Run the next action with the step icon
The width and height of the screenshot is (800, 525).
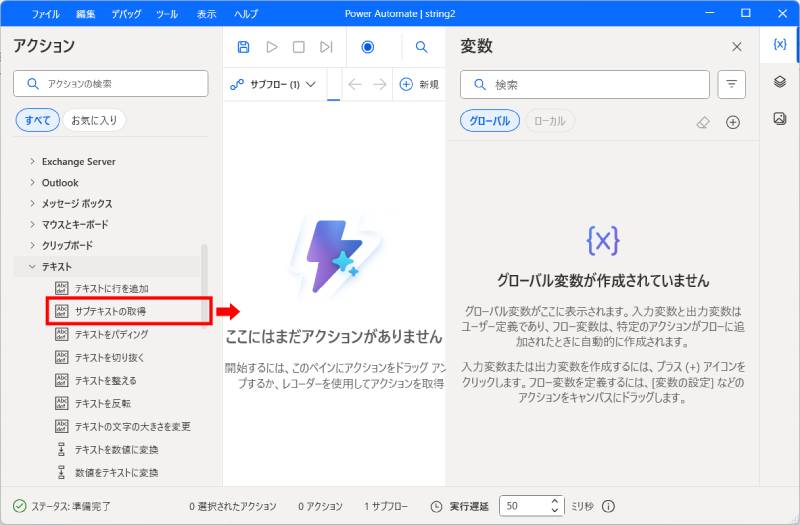tap(326, 47)
